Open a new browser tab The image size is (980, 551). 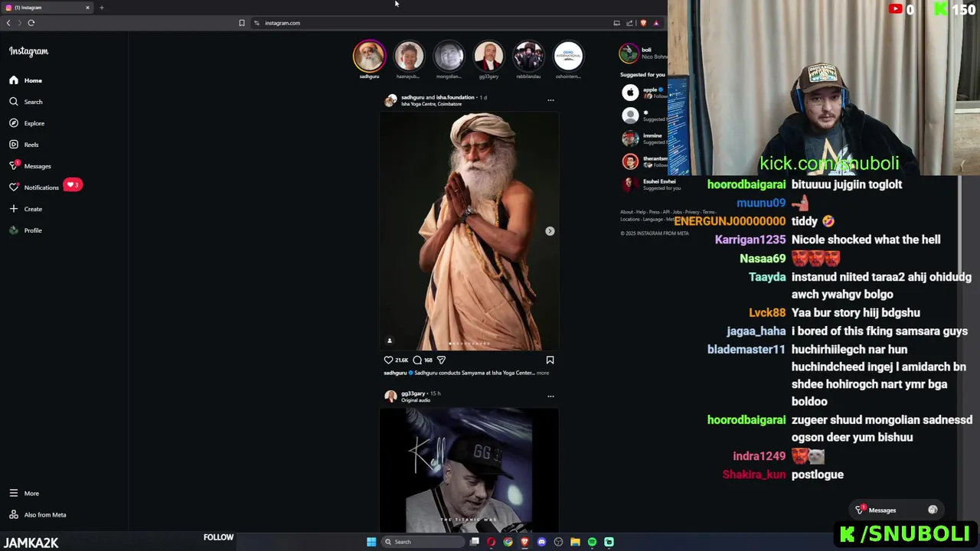point(101,8)
